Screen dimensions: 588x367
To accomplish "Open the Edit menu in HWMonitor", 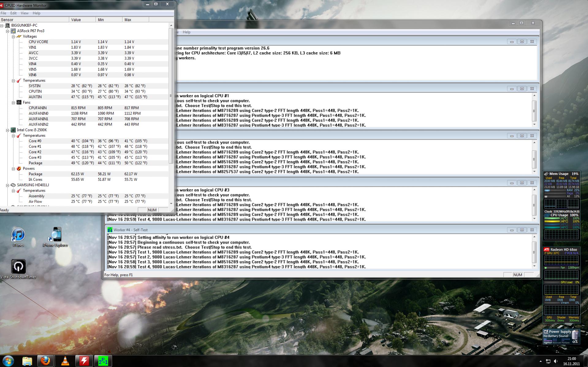I will [13, 13].
